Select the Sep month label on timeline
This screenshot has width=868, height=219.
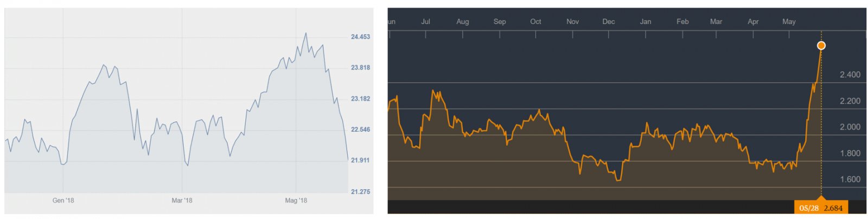click(500, 22)
